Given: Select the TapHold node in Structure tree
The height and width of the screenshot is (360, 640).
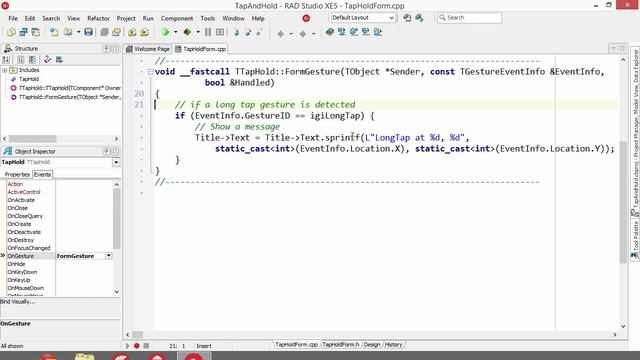Looking at the screenshot, I should pyautogui.click(x=29, y=79).
